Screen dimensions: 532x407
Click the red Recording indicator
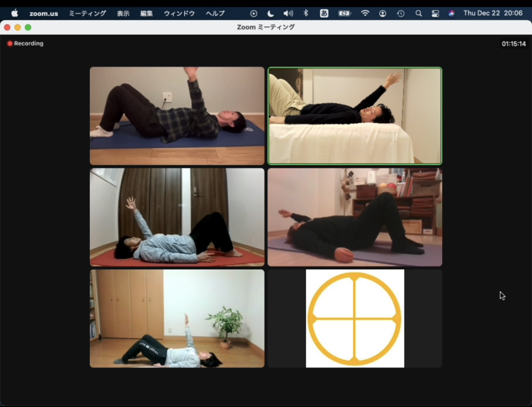(25, 44)
